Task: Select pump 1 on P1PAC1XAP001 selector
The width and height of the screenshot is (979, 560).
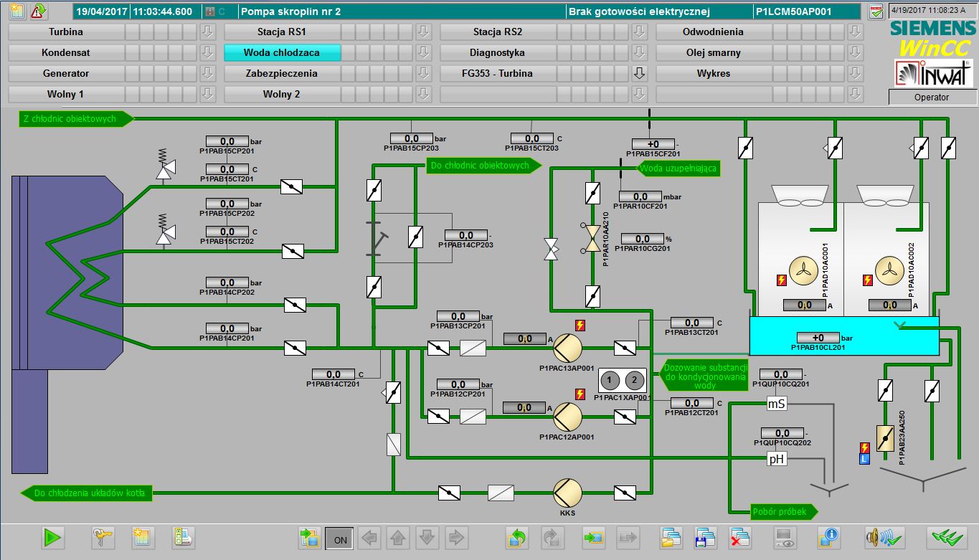Action: click(x=609, y=381)
